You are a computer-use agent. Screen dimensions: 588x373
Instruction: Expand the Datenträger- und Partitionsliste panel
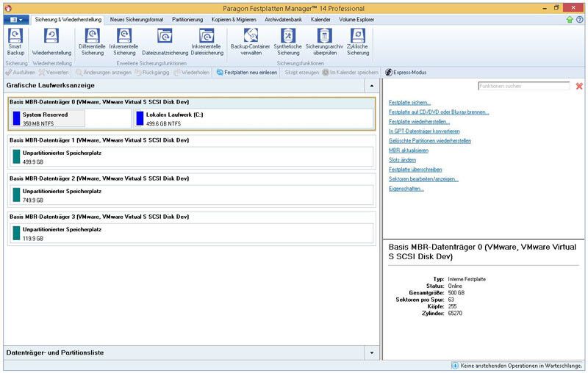click(x=372, y=352)
